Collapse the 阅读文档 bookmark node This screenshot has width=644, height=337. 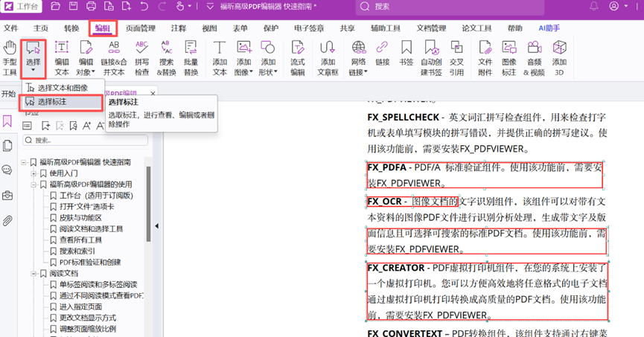pos(34,273)
